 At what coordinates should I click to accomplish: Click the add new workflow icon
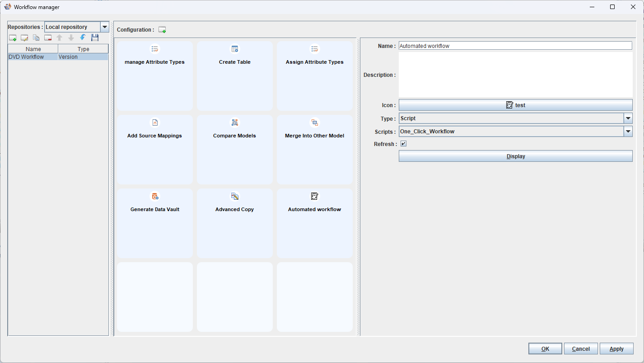[13, 38]
